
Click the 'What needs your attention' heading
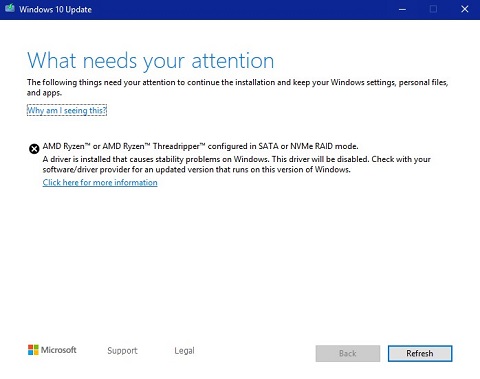point(151,61)
